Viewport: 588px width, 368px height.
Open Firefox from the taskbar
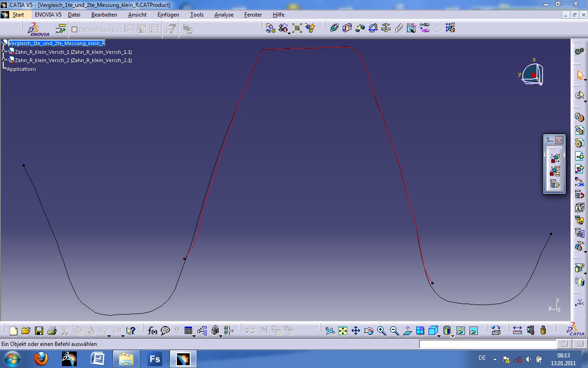coord(41,359)
